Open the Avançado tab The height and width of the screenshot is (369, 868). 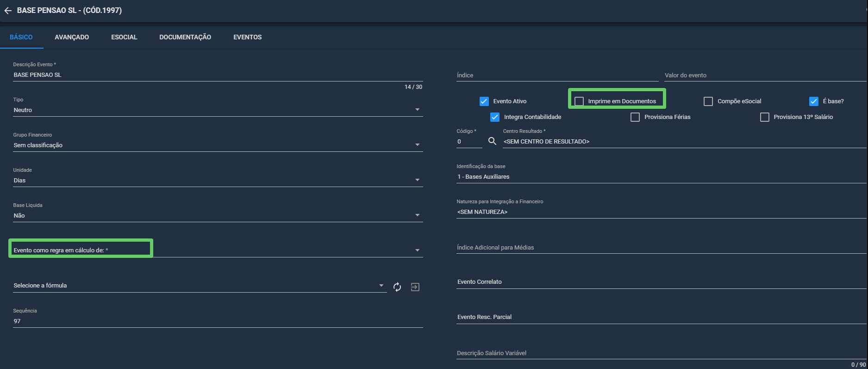point(72,37)
